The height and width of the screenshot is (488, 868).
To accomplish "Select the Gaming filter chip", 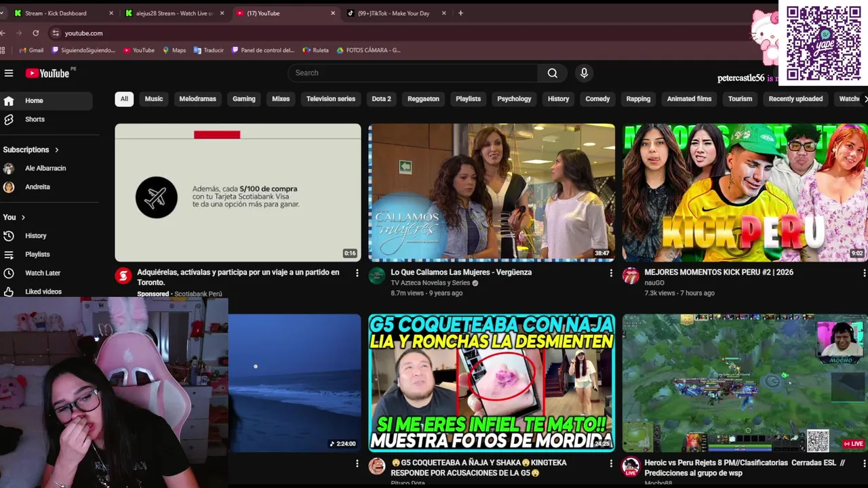I will (244, 99).
